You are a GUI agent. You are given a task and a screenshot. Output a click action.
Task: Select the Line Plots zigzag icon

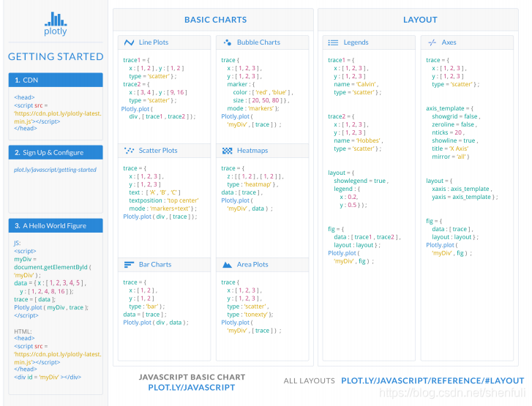point(129,42)
